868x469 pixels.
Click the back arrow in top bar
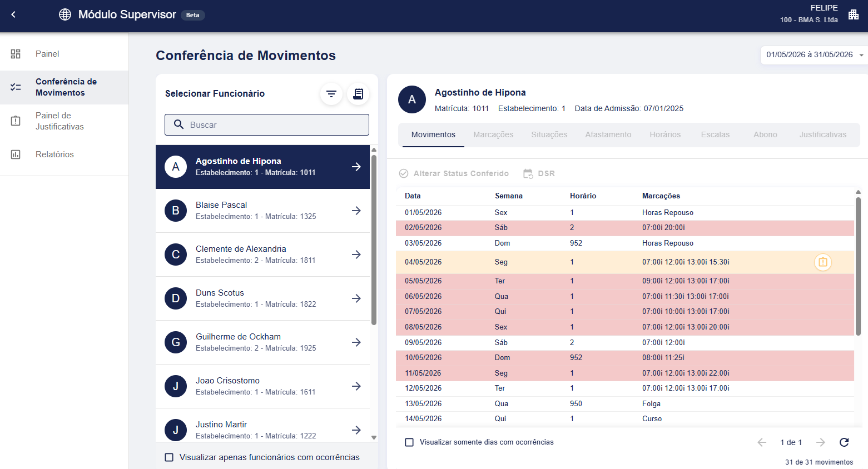click(13, 14)
